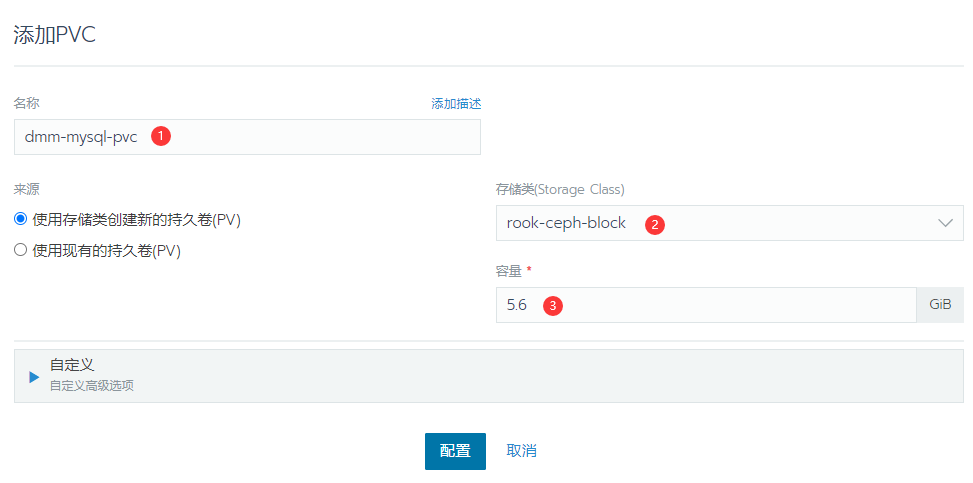Open the rook-ceph-block storage class dropdown
Screen dimensions: 973x483
tap(730, 223)
